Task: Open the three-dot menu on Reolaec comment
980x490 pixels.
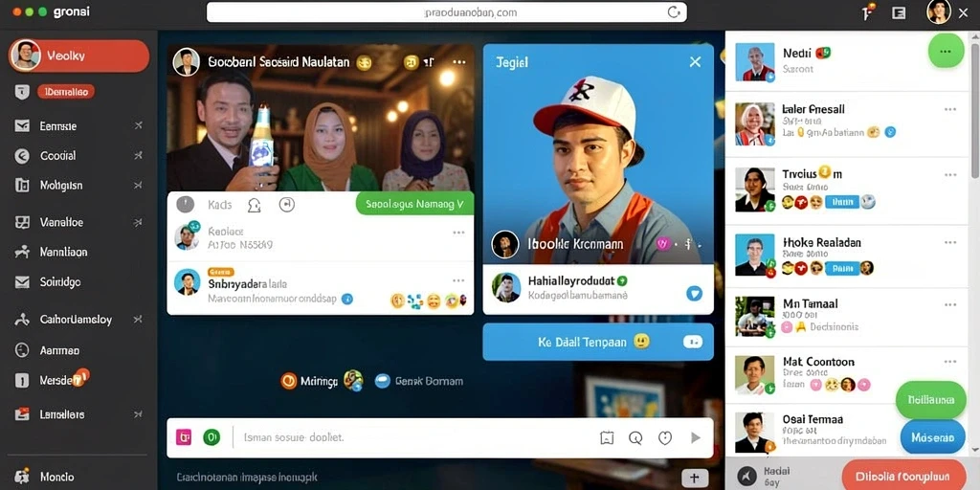Action: [458, 233]
